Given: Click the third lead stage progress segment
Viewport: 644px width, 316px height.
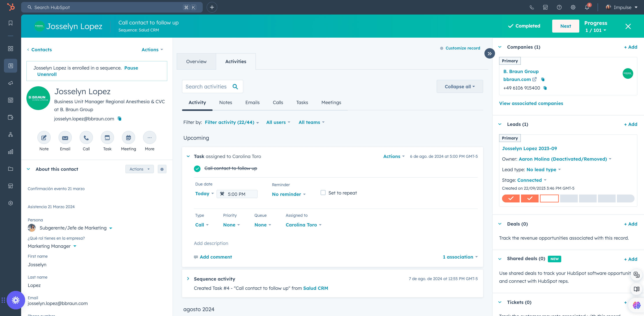Looking at the screenshot, I should (549, 198).
